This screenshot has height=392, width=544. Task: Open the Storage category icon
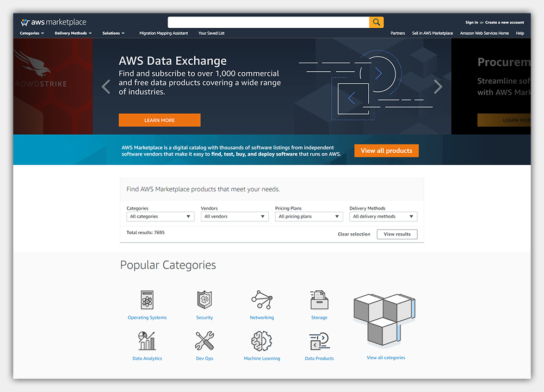(319, 300)
